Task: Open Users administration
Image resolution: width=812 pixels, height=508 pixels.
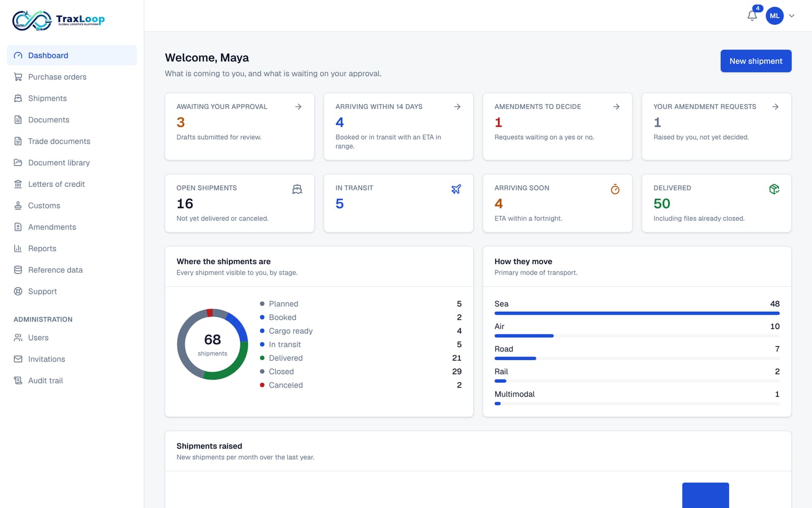Action: (72, 338)
